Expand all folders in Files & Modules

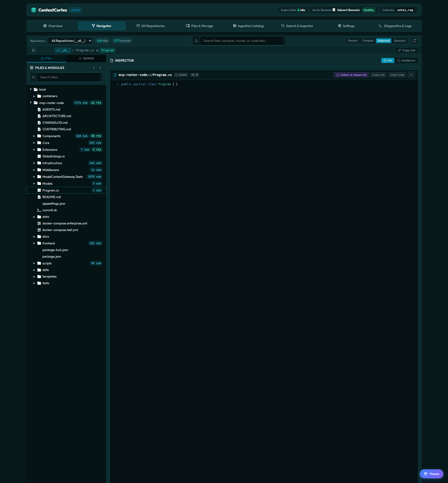pyautogui.click(x=94, y=68)
